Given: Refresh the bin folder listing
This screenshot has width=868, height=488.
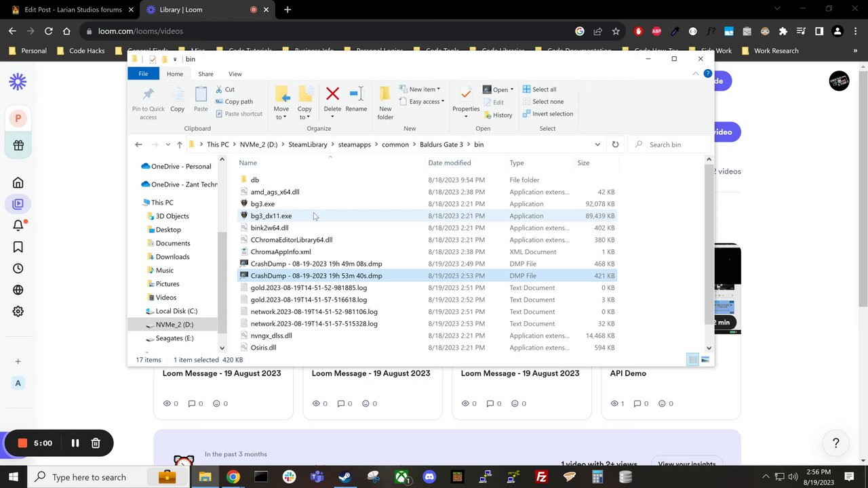Looking at the screenshot, I should click(615, 144).
